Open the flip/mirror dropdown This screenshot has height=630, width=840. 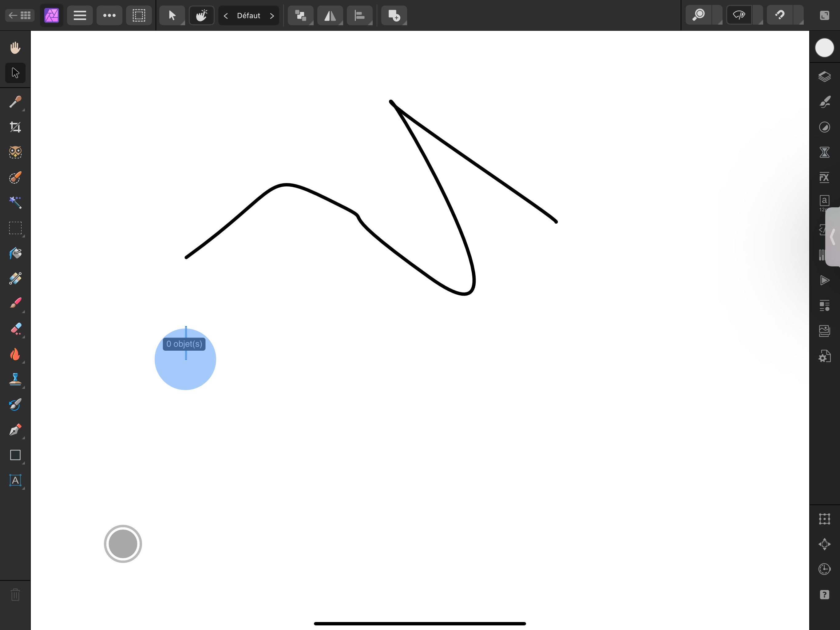(x=331, y=15)
